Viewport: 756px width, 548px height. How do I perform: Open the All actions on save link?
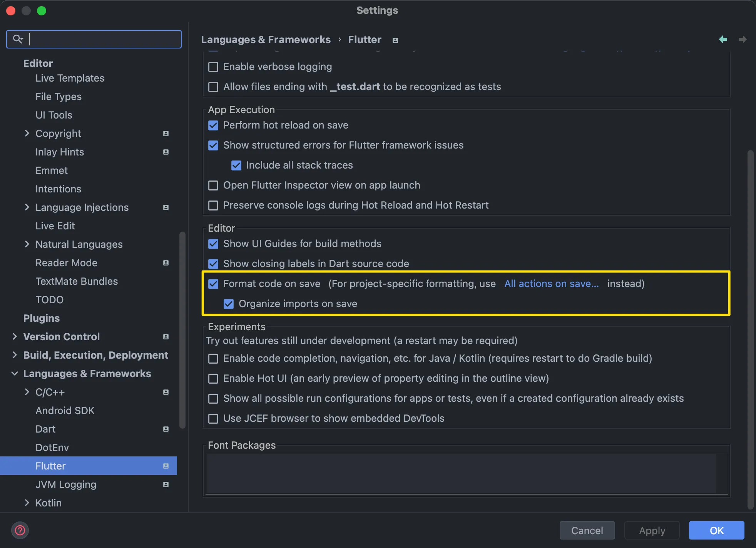point(551,284)
